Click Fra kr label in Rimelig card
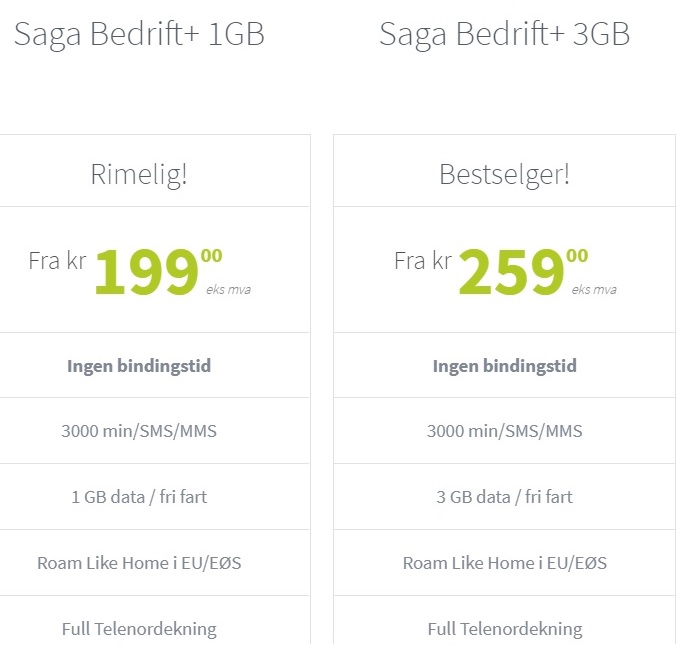 (x=57, y=261)
